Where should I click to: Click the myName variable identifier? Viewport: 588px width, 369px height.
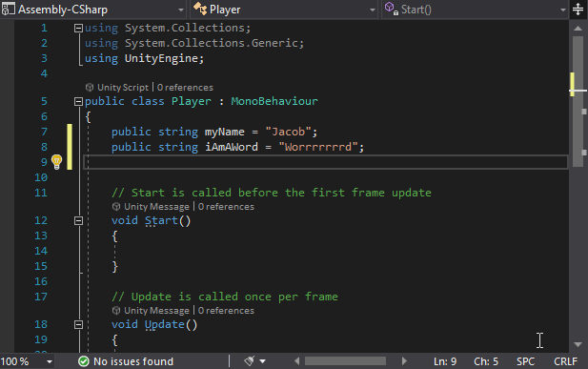click(x=224, y=133)
